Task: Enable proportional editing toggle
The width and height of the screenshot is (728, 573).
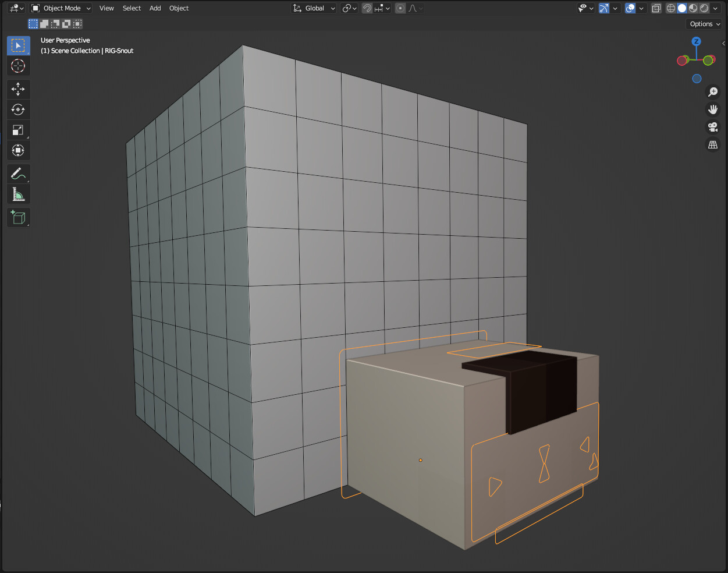Action: tap(400, 8)
